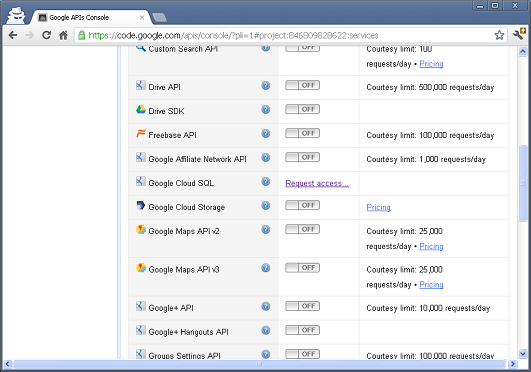Turn on the Drive SDK switch

pos(302,109)
